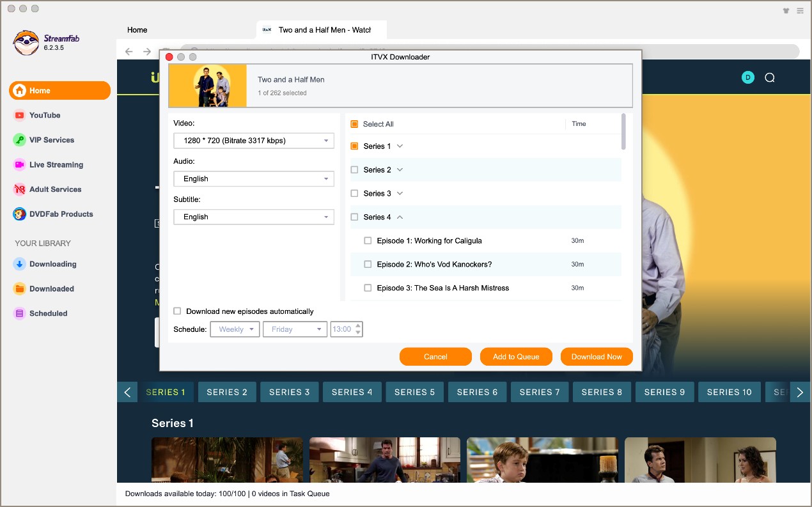This screenshot has width=812, height=507.
Task: Select the SERIES 1 tab
Action: point(166,392)
